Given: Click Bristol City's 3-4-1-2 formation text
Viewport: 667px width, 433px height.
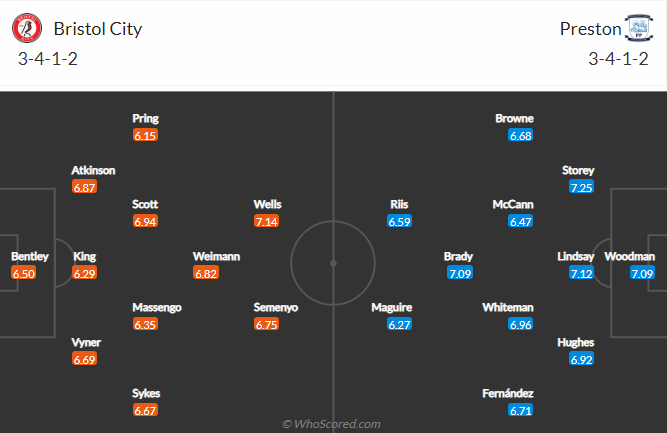Looking at the screenshot, I should pyautogui.click(x=48, y=59).
